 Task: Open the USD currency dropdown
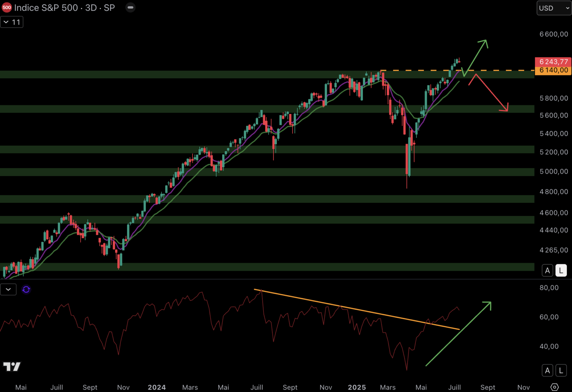click(x=554, y=8)
